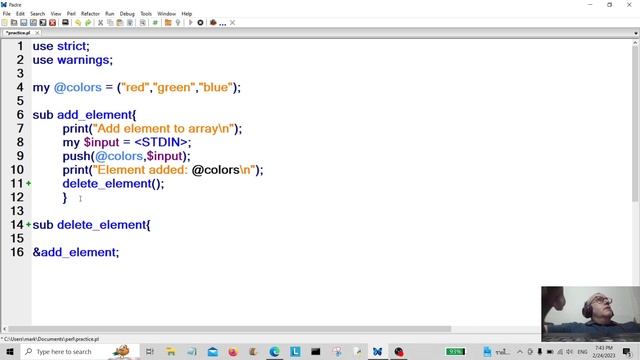Click the scroll up arrow of the editor
This screenshot has height=360, width=640.
click(636, 42)
